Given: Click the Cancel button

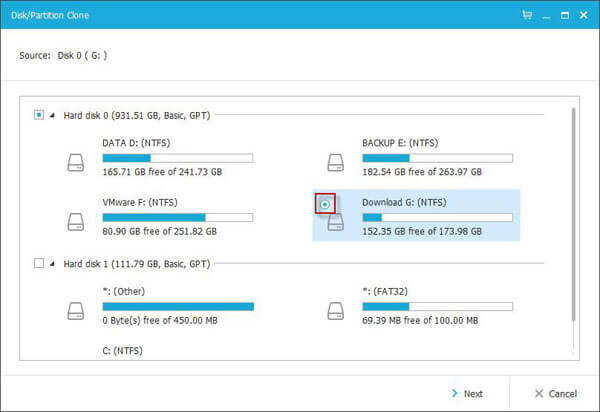Looking at the screenshot, I should coord(556,394).
